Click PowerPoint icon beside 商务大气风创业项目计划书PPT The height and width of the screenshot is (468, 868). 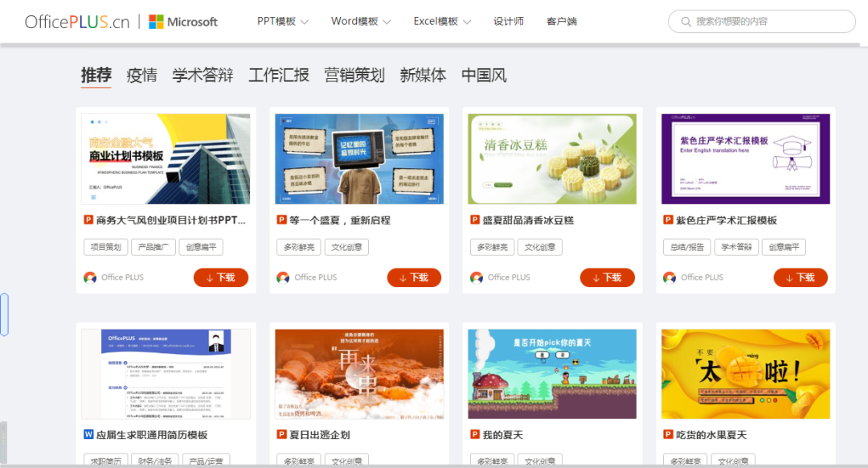coord(88,220)
